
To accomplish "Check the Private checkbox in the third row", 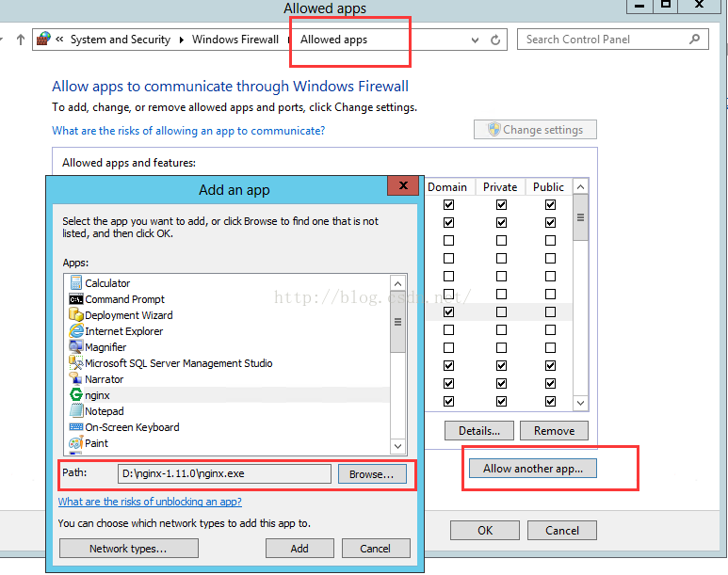I will coord(501,240).
